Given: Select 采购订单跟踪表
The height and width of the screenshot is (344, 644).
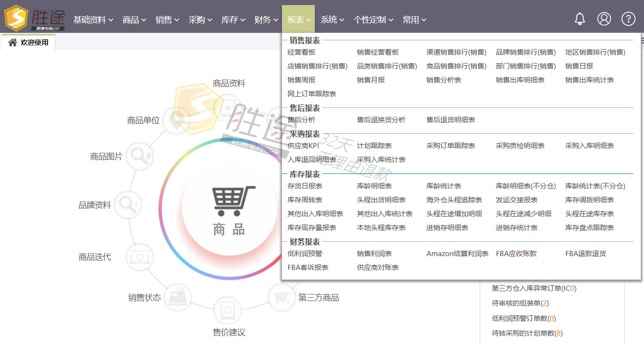Looking at the screenshot, I should [x=450, y=146].
